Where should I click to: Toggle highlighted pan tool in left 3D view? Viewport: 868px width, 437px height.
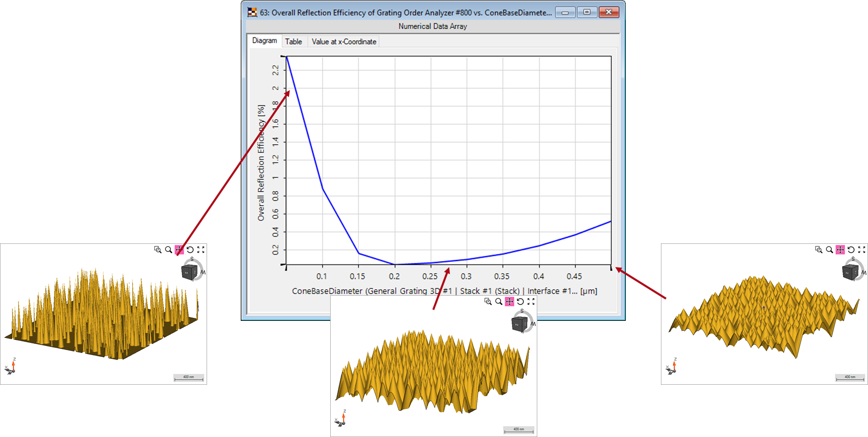179,249
